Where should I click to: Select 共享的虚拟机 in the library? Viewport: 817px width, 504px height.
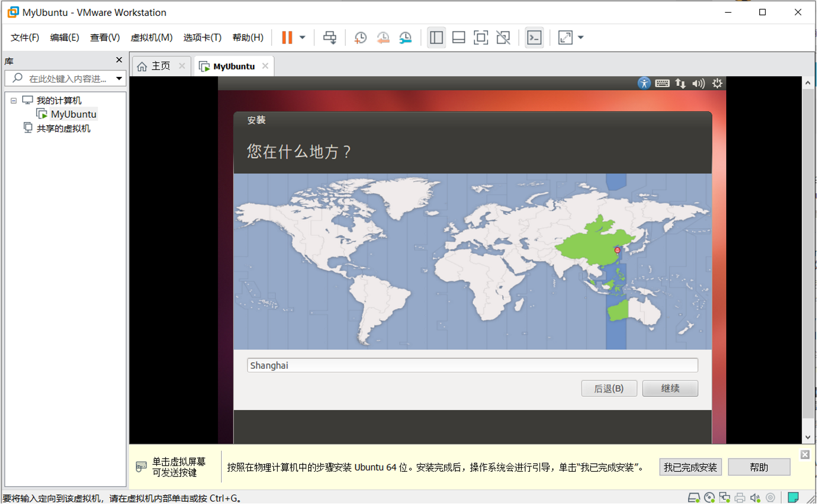point(63,128)
